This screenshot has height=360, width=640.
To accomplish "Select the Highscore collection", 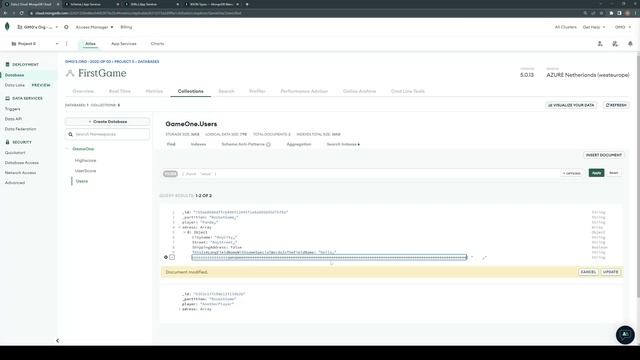I will point(85,161).
